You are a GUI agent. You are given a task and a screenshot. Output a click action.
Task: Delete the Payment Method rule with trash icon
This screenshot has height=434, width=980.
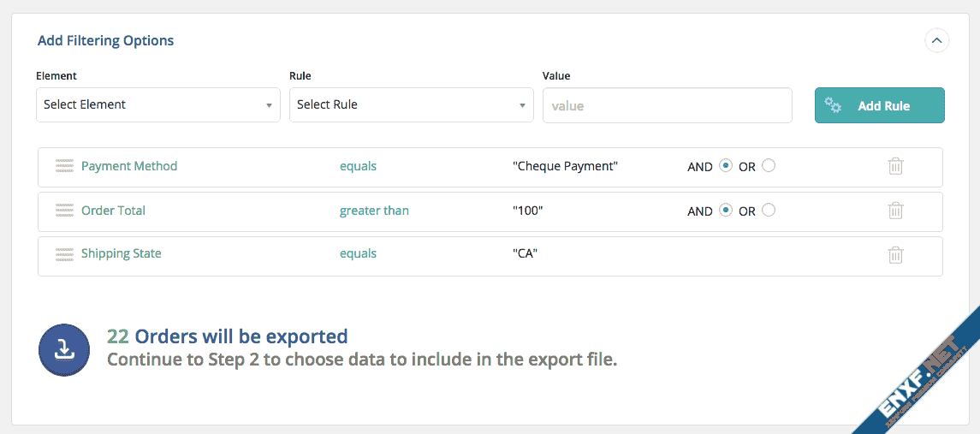tap(895, 166)
